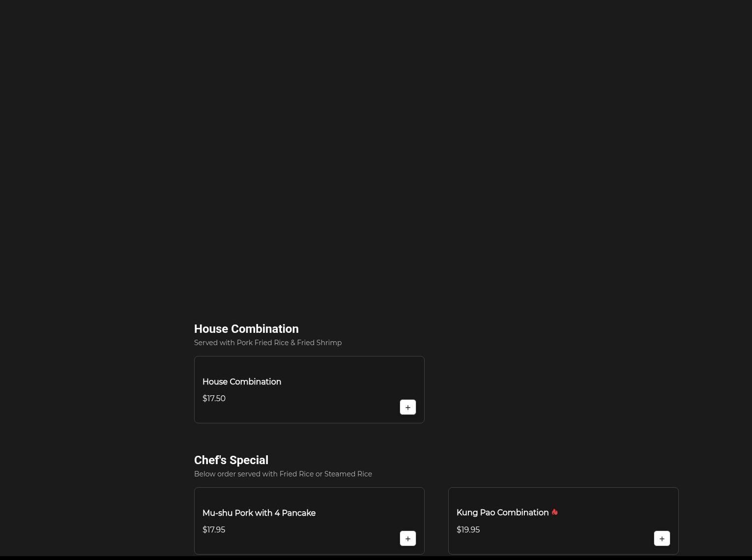Screen dimensions: 752x560
Task: Click 'Served with Pork Fried Rice & Fried Shrimp'
Action: coord(268,343)
